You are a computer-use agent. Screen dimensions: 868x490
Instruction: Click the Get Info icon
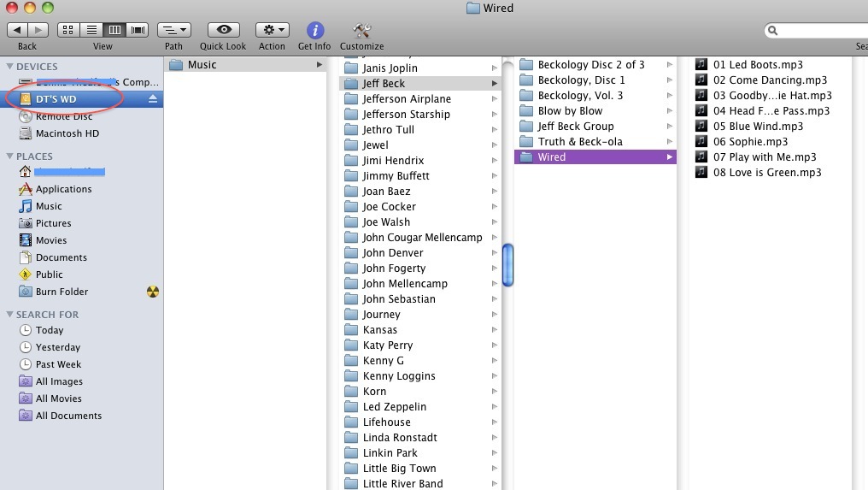[315, 30]
